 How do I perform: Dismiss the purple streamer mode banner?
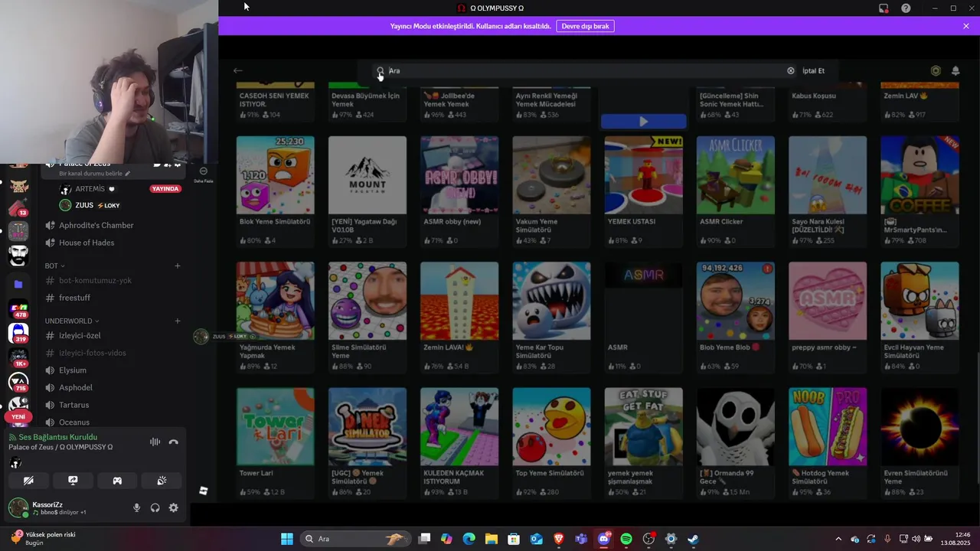(x=966, y=26)
